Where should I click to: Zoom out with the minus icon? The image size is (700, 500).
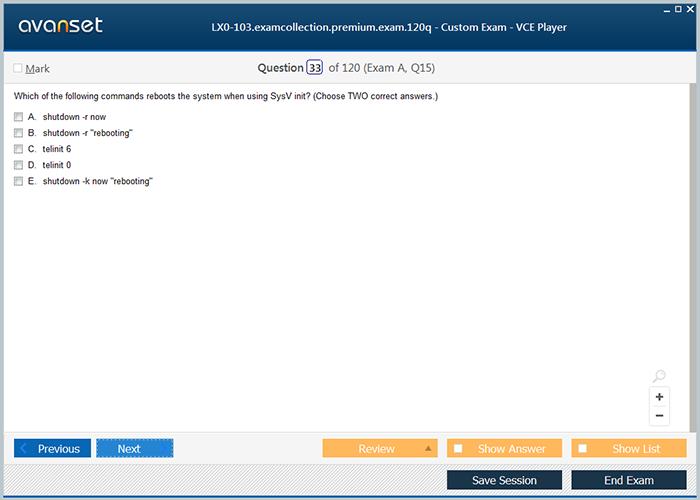659,415
